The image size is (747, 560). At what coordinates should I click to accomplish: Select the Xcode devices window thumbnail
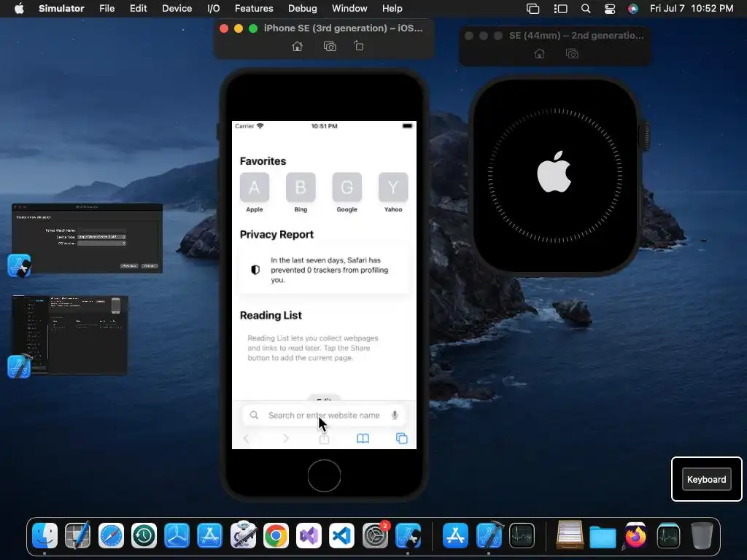coord(70,335)
